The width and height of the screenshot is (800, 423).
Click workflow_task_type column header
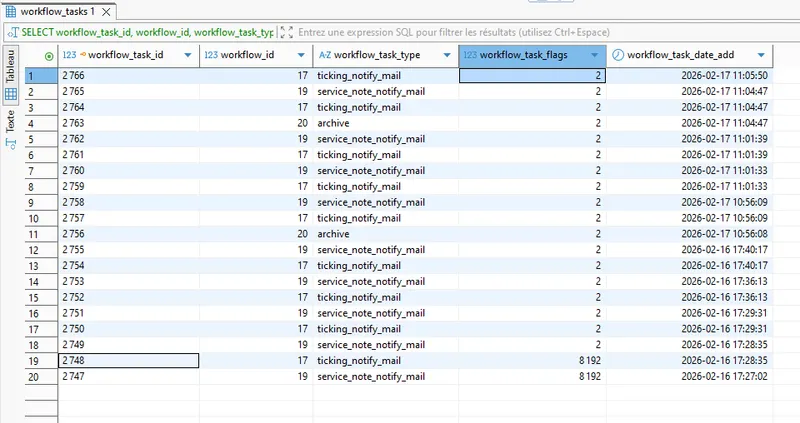pos(386,55)
